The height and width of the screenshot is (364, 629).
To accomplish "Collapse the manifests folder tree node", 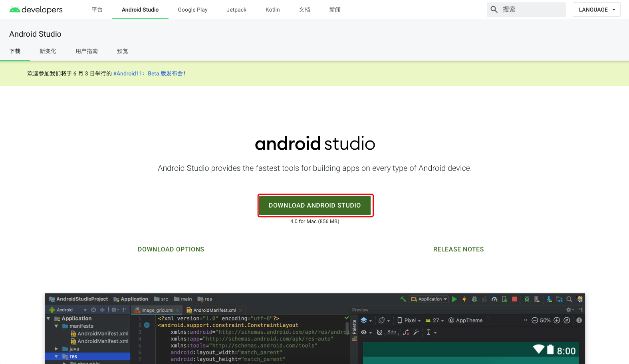I will click(56, 326).
